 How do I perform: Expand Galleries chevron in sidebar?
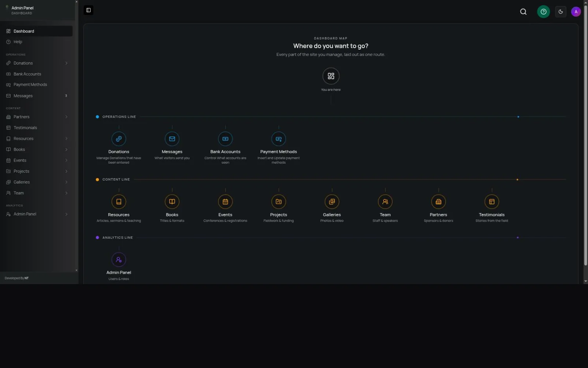[66, 182]
